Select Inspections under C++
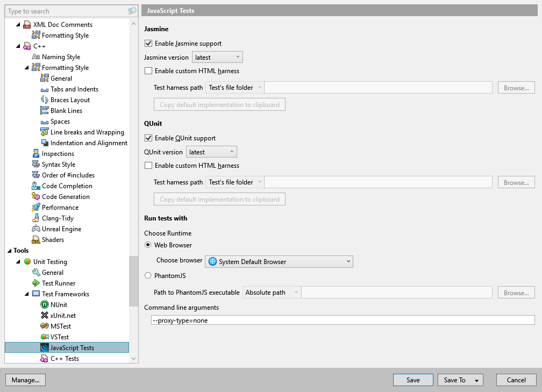The width and height of the screenshot is (542, 392). click(x=58, y=154)
